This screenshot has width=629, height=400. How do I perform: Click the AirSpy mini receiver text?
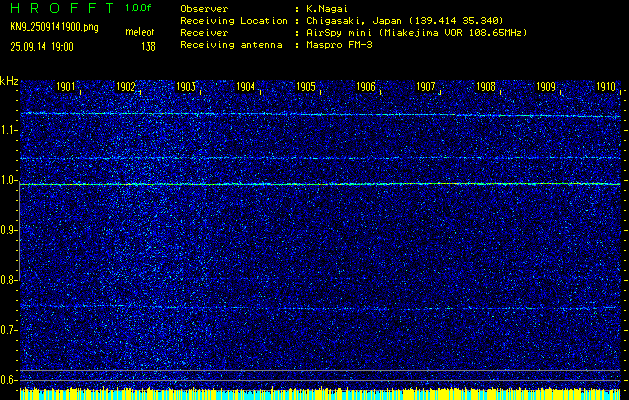coord(416,33)
